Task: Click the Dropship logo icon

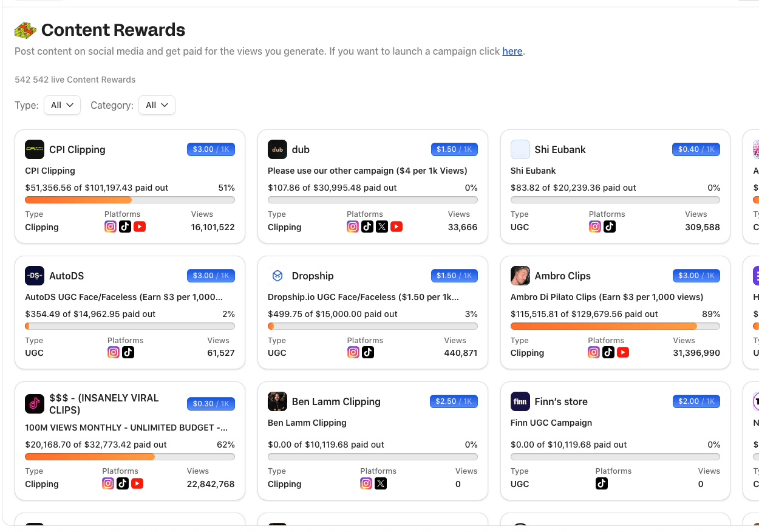Action: 277,276
